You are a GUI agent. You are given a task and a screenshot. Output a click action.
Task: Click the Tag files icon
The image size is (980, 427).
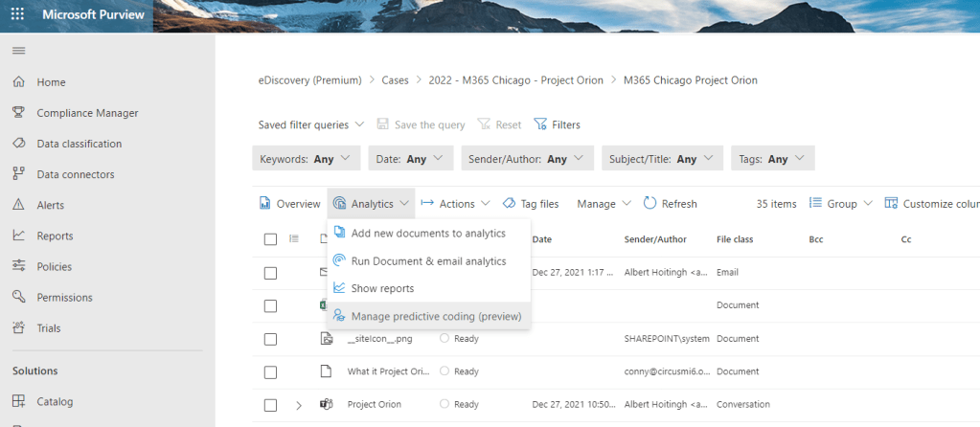(509, 203)
